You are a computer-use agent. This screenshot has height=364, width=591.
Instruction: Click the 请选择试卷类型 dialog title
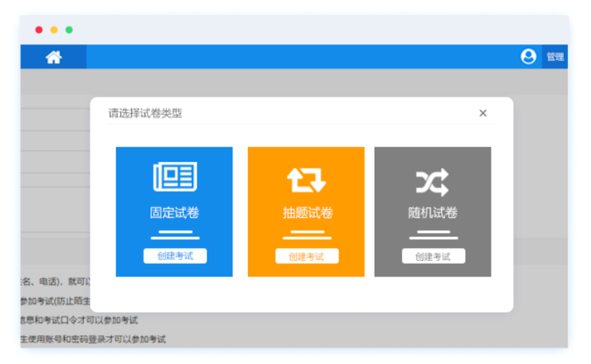(x=145, y=113)
